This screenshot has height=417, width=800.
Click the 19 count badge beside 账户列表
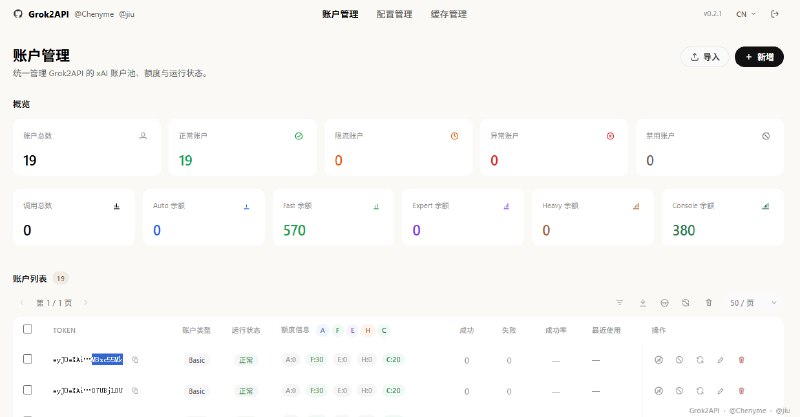click(x=61, y=279)
